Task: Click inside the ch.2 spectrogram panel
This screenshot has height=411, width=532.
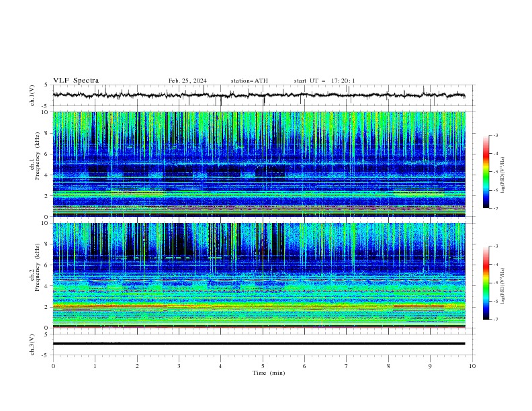Action: 259,275
